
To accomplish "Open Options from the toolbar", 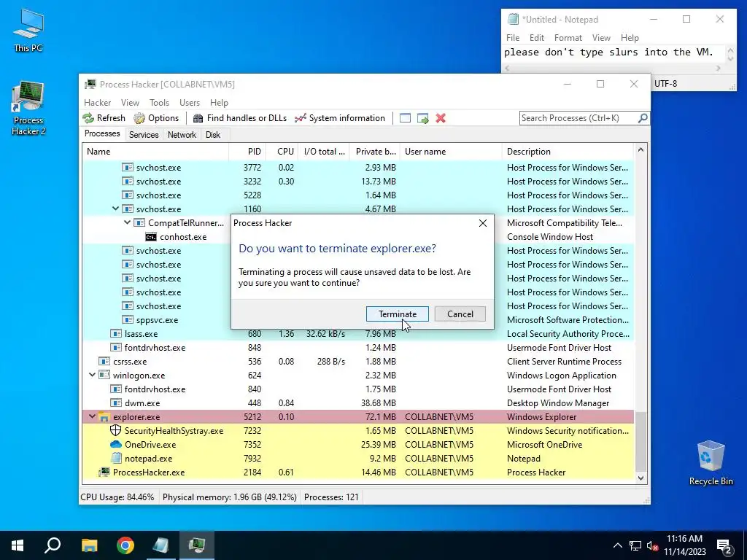I will [156, 118].
